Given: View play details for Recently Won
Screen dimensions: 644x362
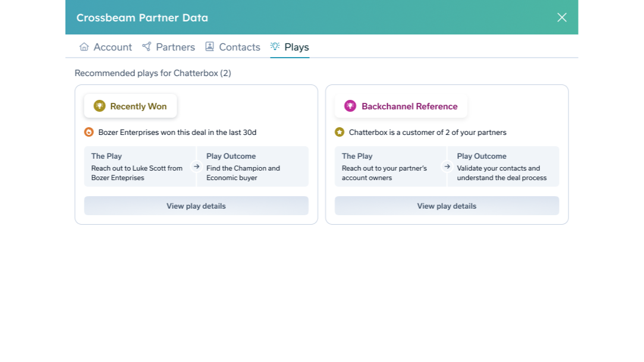Looking at the screenshot, I should tap(196, 206).
